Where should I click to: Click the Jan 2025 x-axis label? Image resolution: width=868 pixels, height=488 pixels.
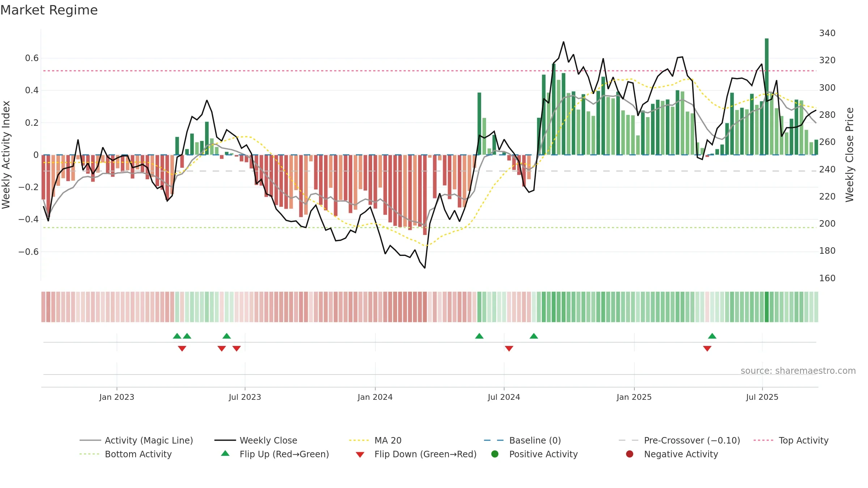tap(634, 397)
